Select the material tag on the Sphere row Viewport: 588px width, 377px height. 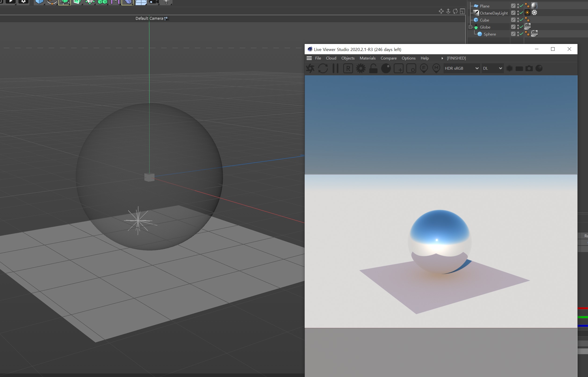[x=534, y=33]
